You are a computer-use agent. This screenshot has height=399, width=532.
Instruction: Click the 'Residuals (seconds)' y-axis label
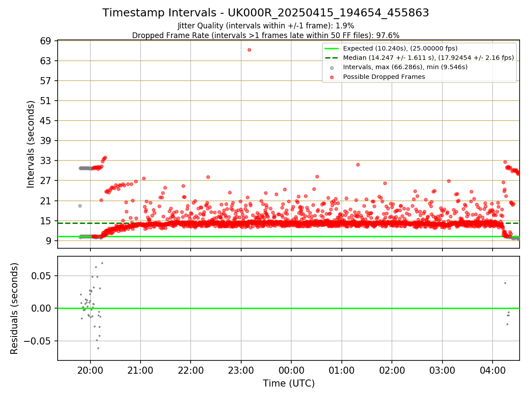15,308
